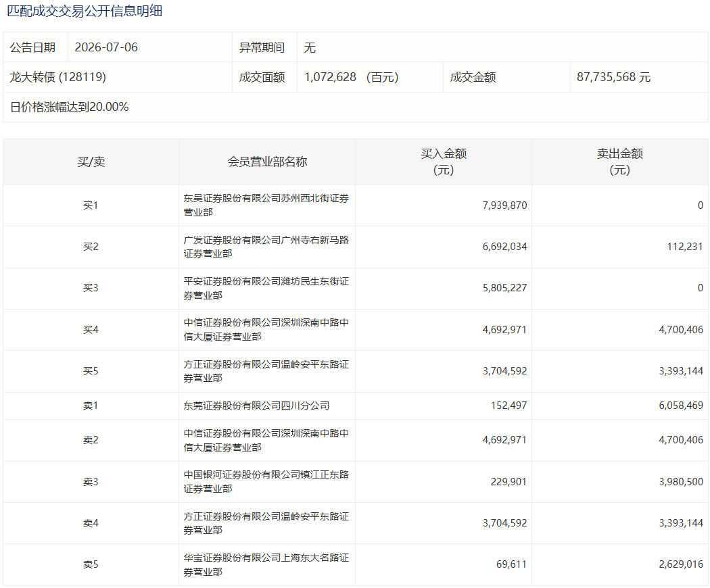The height and width of the screenshot is (588, 710).
Task: Select 中国银河证券镇江正东路营业部 name
Action: click(266, 482)
